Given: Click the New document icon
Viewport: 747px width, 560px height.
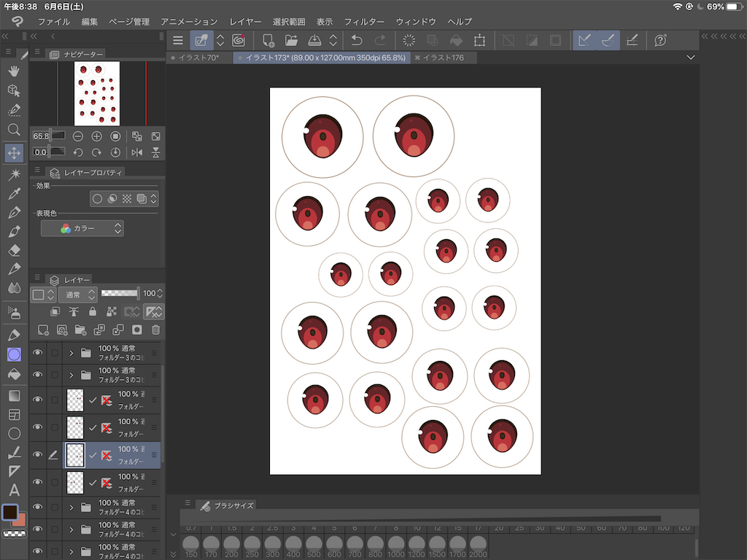Looking at the screenshot, I should 268,41.
